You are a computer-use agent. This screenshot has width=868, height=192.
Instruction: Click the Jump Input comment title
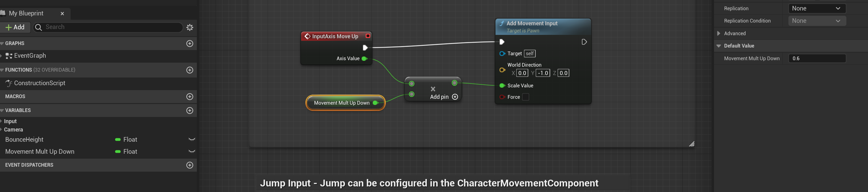click(x=429, y=183)
